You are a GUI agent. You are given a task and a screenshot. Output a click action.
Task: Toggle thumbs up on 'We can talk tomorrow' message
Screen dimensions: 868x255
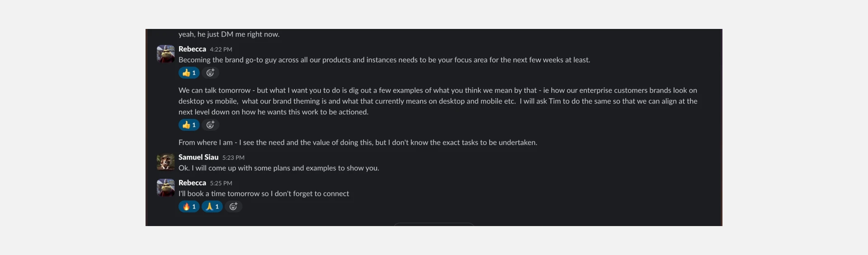click(189, 125)
